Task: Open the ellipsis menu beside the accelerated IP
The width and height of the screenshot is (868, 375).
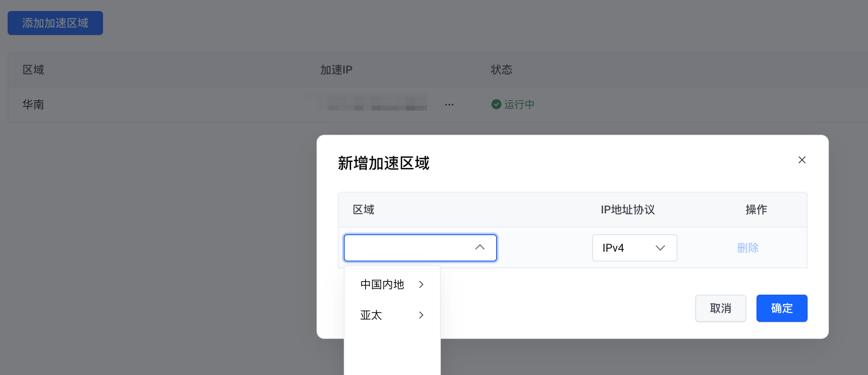Action: 449,105
